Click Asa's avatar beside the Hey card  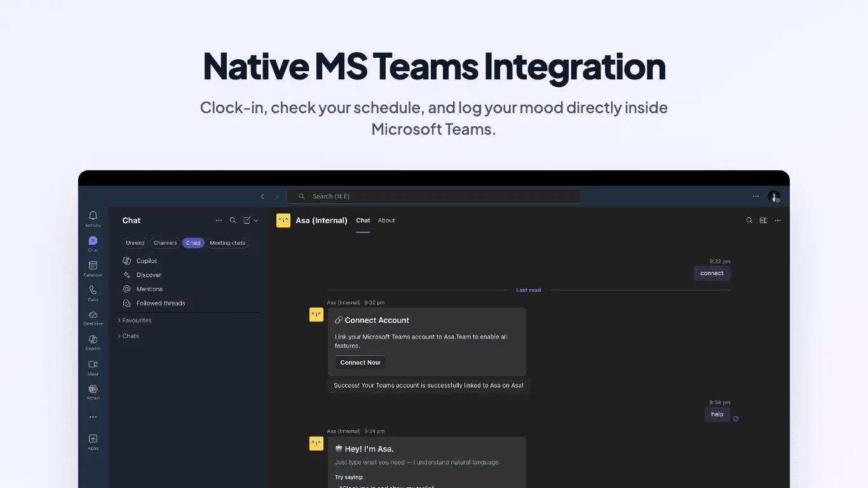[316, 444]
